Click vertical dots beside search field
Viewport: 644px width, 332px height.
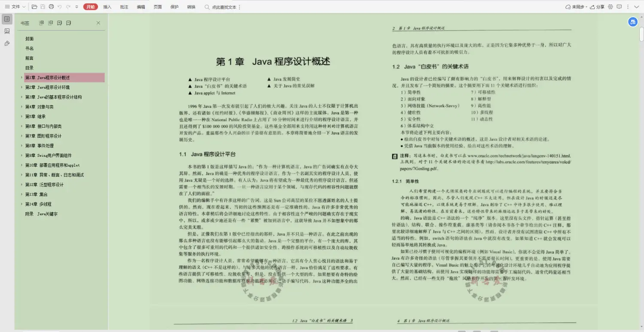coord(240,7)
